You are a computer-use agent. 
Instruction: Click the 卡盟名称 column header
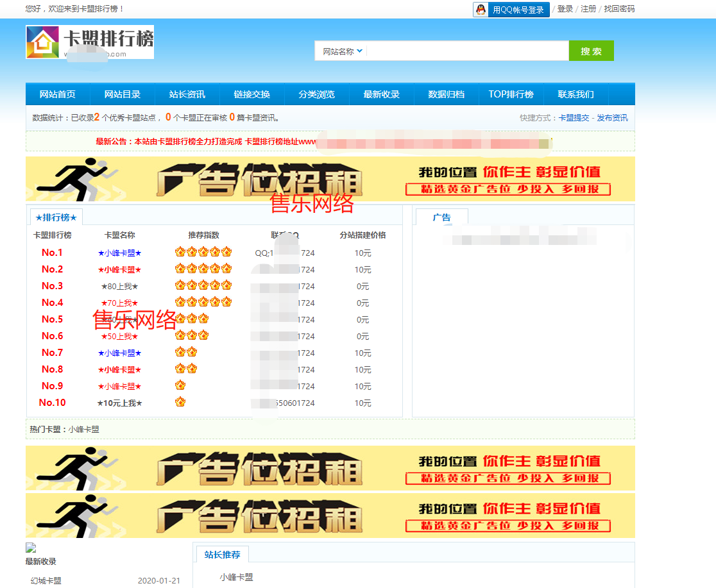click(119, 235)
